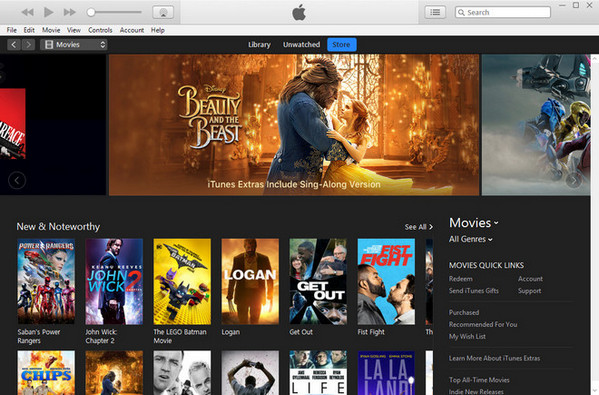Adjust the volume slider knob
This screenshot has height=395, width=599.
point(91,12)
